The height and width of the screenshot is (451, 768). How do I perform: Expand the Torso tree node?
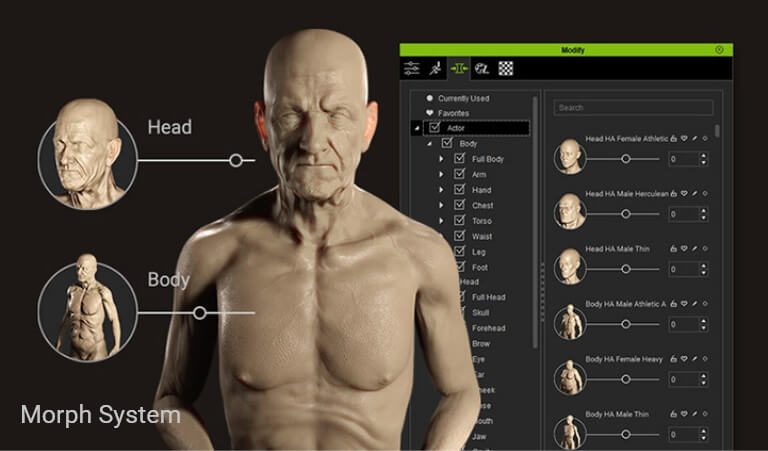coord(441,221)
